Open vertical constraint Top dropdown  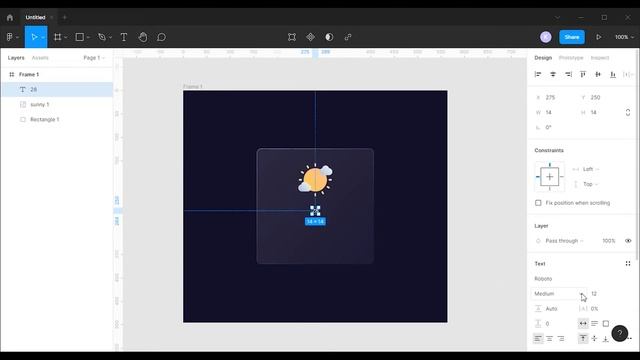(x=590, y=184)
